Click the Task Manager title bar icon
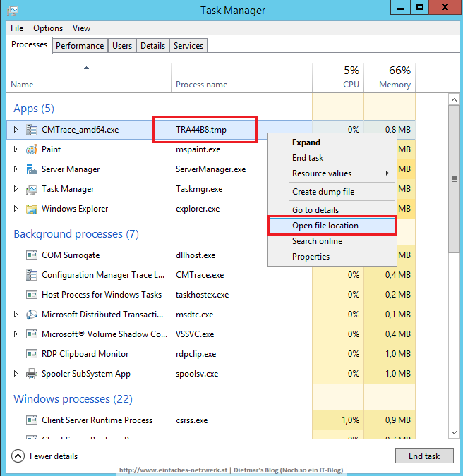 tap(13, 11)
